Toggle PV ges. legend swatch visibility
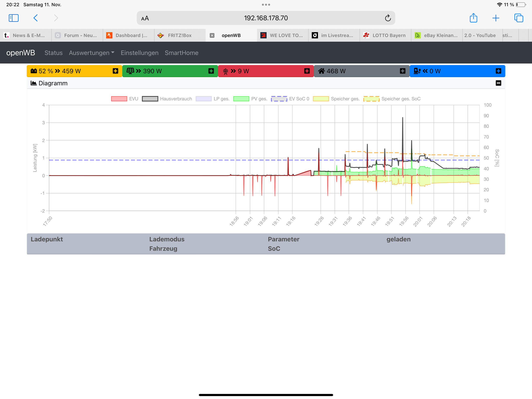532x399 pixels. coord(241,99)
